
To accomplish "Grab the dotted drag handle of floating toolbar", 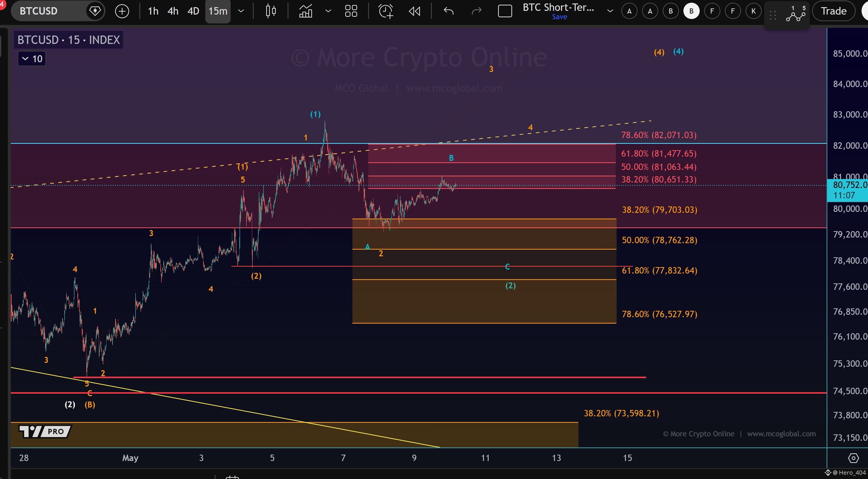I will coord(773,15).
